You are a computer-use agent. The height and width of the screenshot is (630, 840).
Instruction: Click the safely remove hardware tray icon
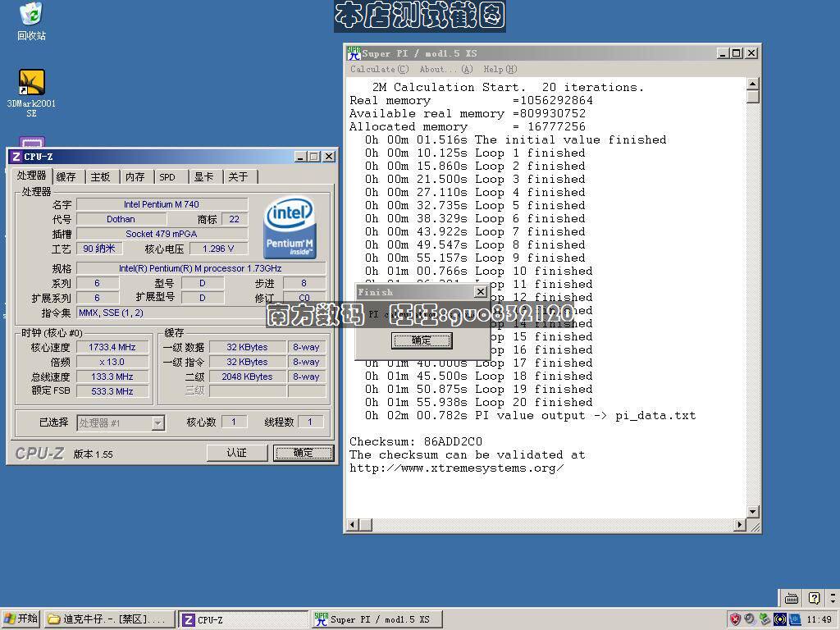[765, 619]
